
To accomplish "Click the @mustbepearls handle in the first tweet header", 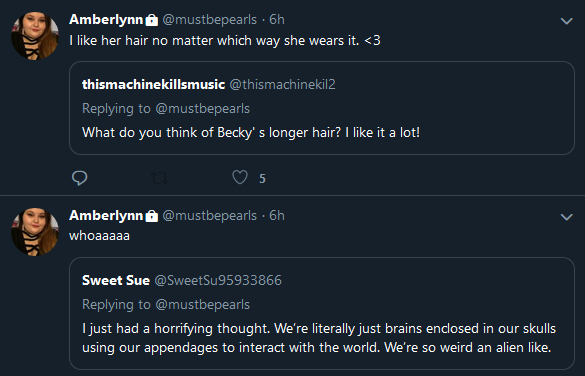I will 210,20.
